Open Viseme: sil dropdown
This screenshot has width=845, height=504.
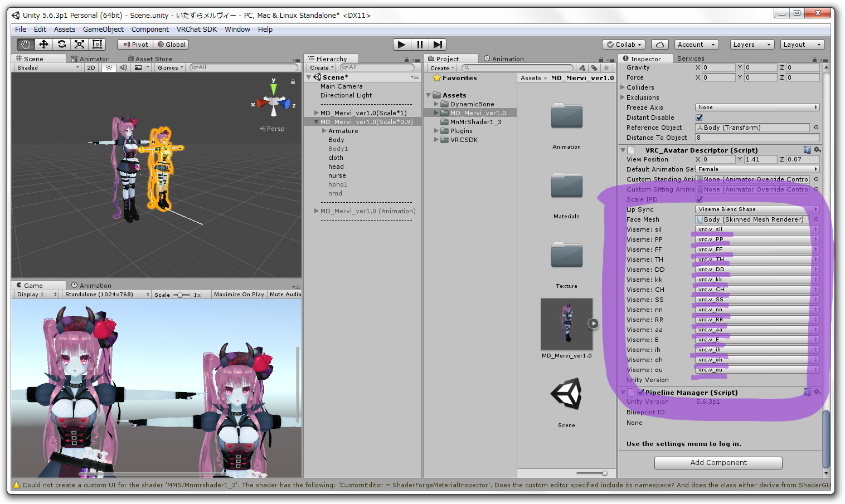757,229
